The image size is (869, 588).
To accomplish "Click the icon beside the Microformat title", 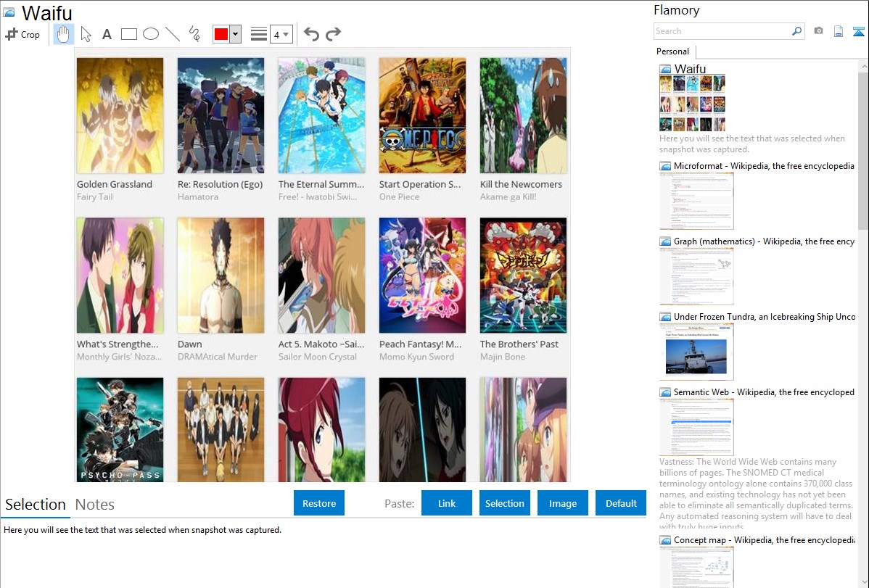I will 665,166.
